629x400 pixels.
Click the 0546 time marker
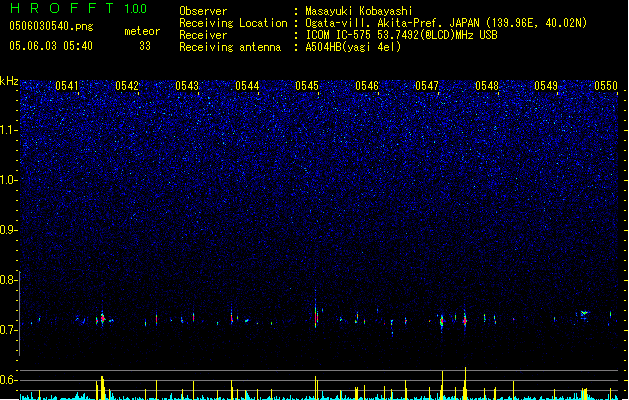point(367,86)
